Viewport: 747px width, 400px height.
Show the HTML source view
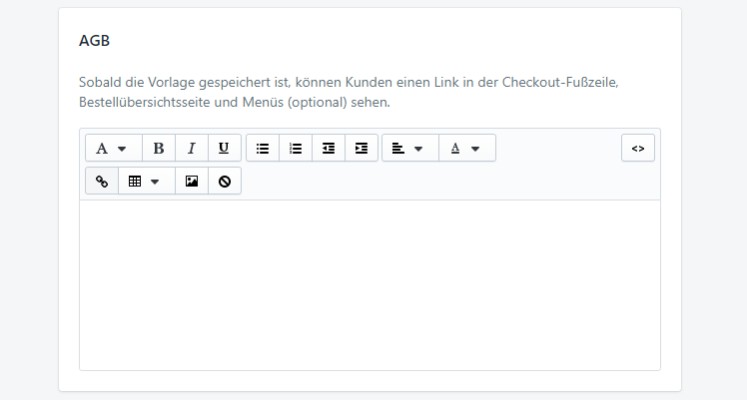click(x=638, y=149)
